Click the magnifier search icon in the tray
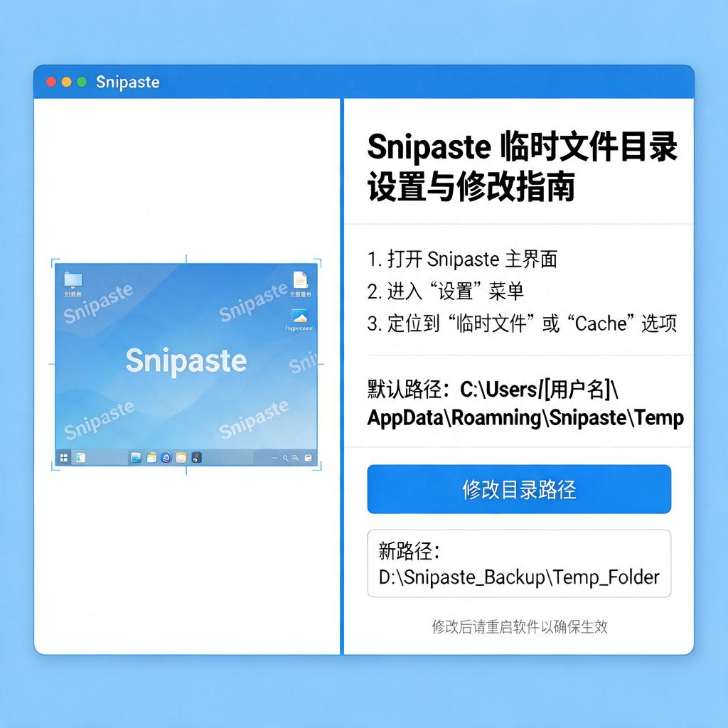 285,459
